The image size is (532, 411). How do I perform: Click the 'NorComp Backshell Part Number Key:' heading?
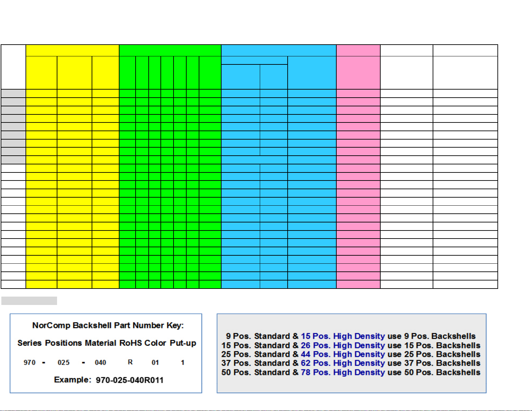click(x=108, y=325)
